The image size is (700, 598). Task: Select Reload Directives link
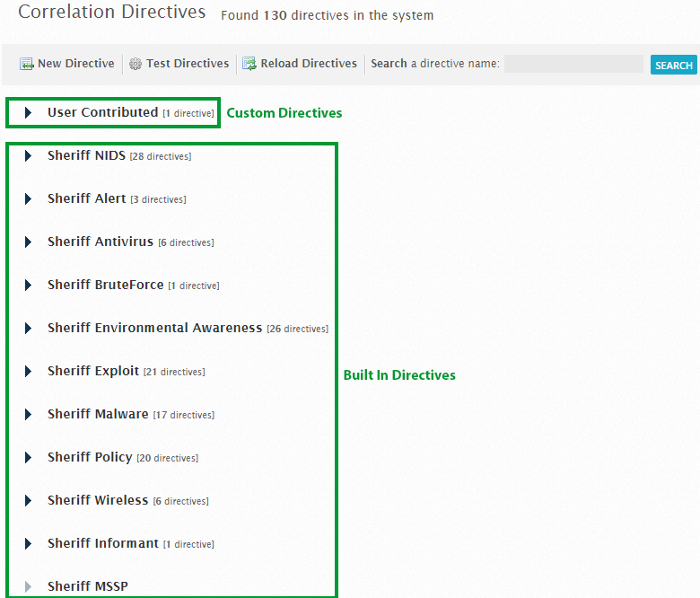coord(309,64)
